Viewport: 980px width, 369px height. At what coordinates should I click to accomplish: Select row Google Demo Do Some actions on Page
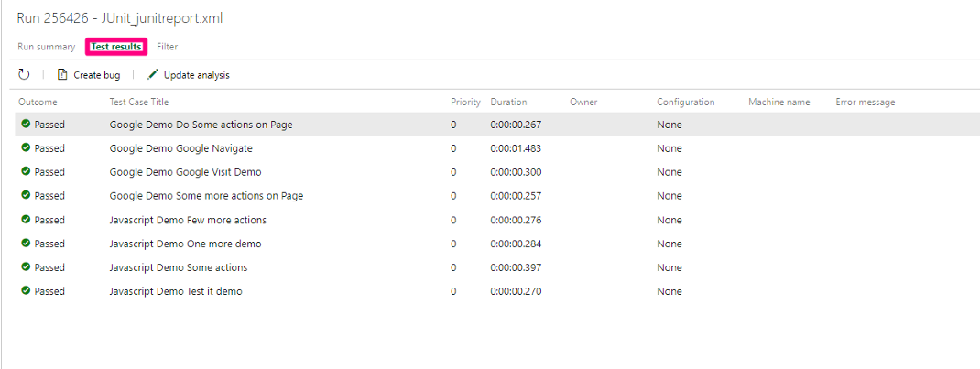[201, 125]
